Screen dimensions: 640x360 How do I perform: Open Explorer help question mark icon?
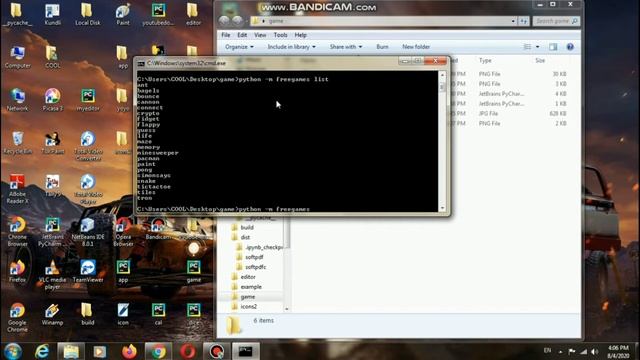coord(570,47)
